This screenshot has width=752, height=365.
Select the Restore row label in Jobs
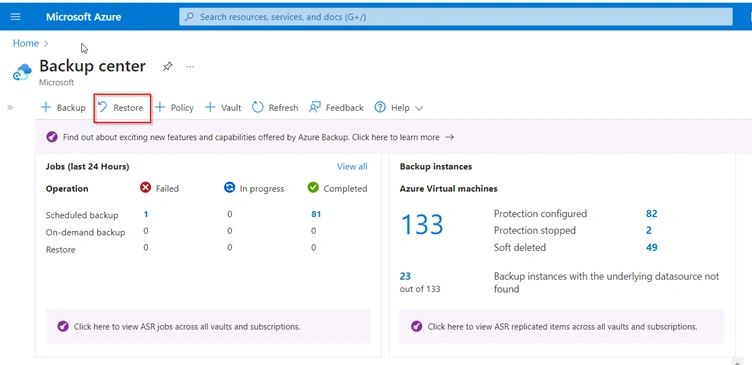tap(60, 249)
